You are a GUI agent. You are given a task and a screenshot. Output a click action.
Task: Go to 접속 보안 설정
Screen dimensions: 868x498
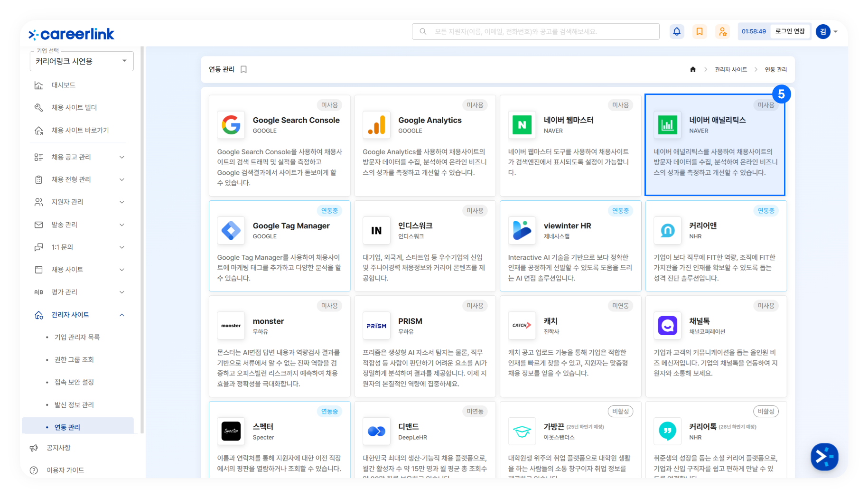click(74, 382)
